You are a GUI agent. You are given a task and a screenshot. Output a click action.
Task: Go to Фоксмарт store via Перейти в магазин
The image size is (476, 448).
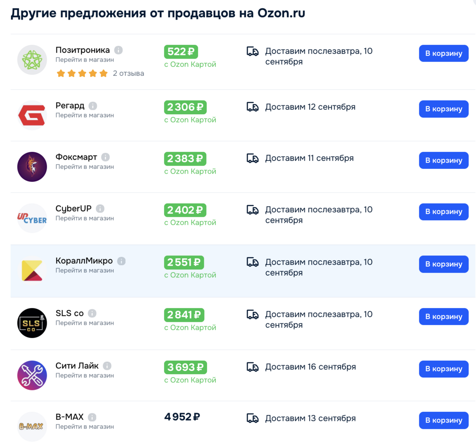click(85, 167)
